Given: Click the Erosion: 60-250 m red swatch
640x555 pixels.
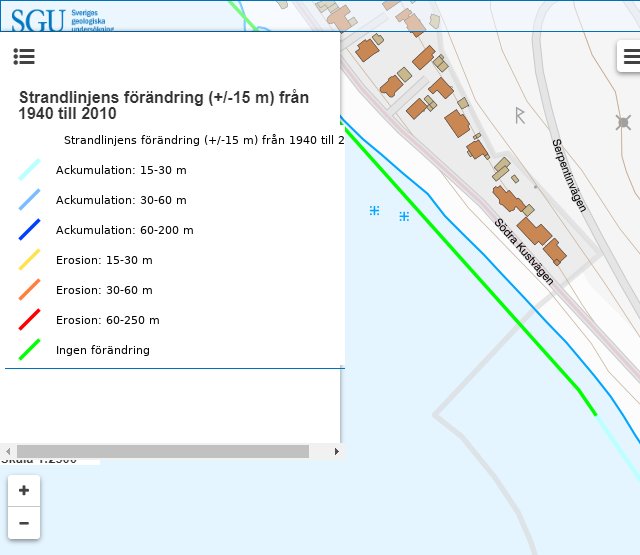Looking at the screenshot, I should pyautogui.click(x=29, y=320).
